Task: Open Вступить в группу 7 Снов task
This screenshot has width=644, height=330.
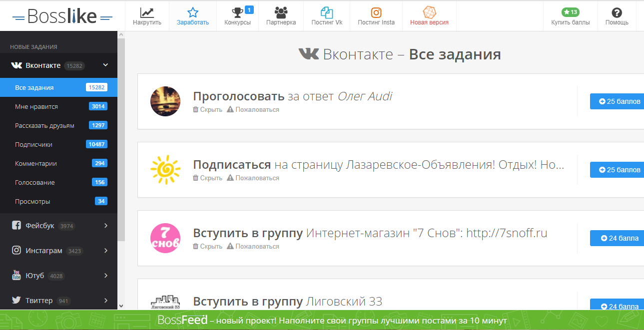Action: [370, 233]
